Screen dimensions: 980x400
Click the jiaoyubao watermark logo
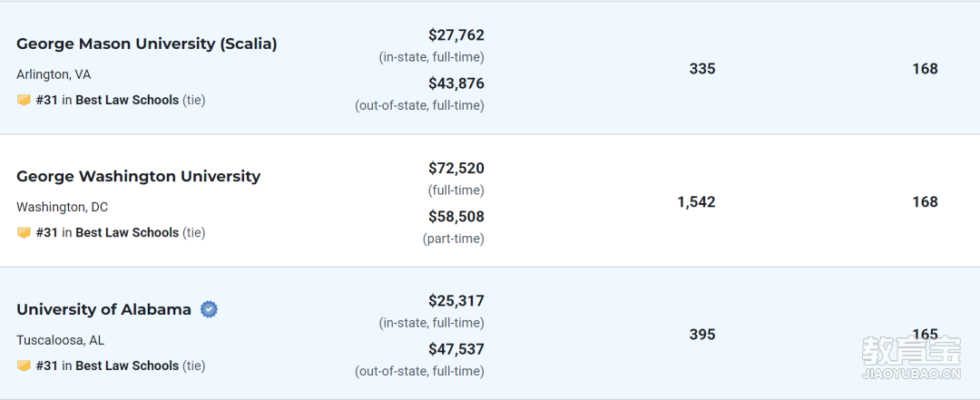pos(911,358)
